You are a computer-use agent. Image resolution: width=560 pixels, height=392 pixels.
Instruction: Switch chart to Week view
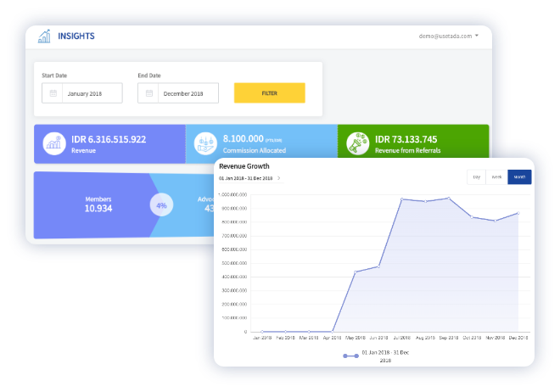pos(496,177)
